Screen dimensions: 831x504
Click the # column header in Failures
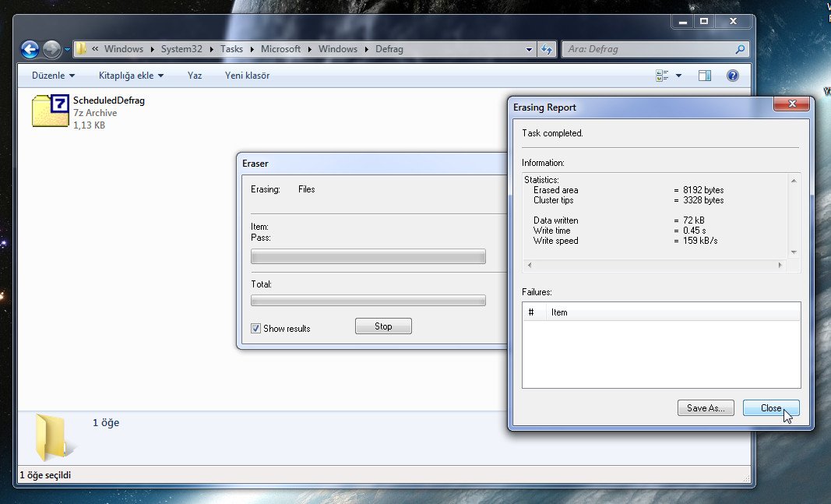click(x=533, y=312)
